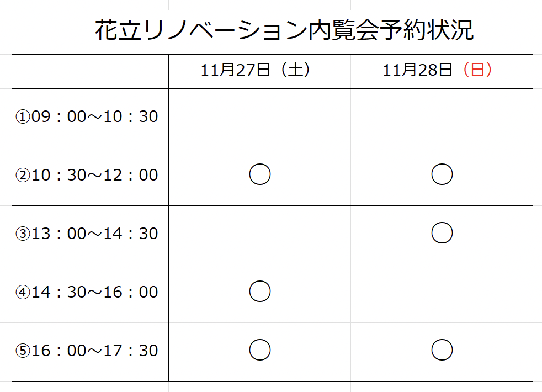The image size is (542, 392).
Task: Select the ②10：30～12：00 time slot label
Action: click(x=87, y=175)
